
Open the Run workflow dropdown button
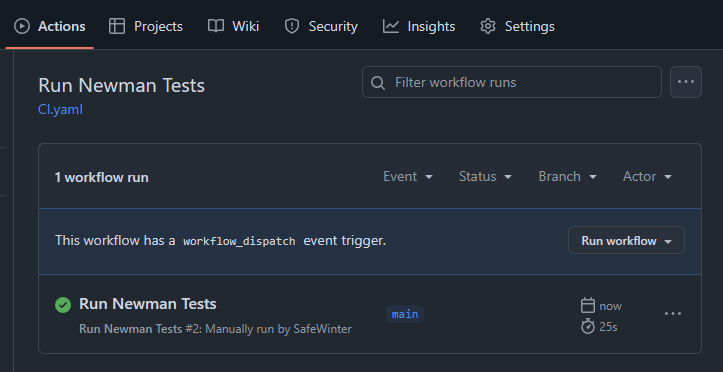[x=626, y=240]
